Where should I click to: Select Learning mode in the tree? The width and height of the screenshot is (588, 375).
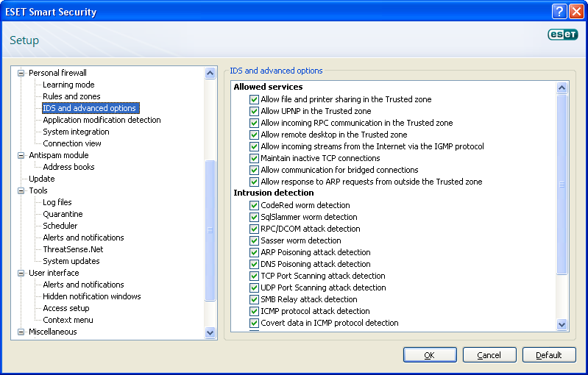(68, 85)
